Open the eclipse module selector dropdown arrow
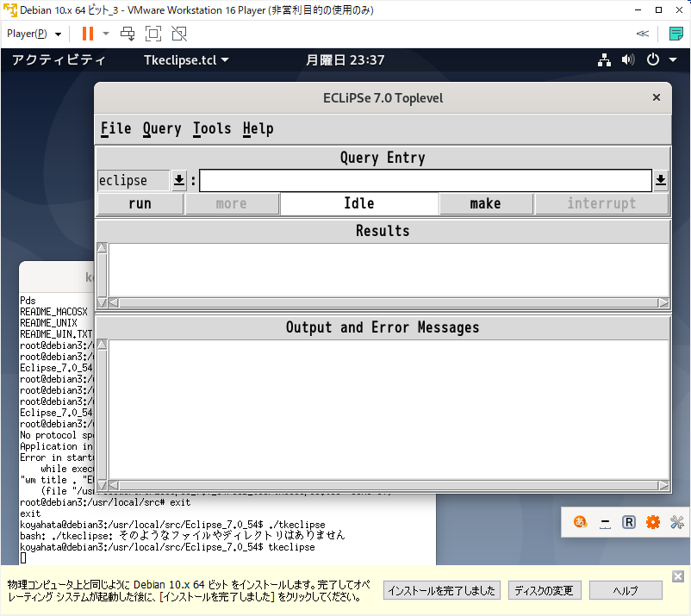Screen dimensions: 691x616 click(x=179, y=180)
